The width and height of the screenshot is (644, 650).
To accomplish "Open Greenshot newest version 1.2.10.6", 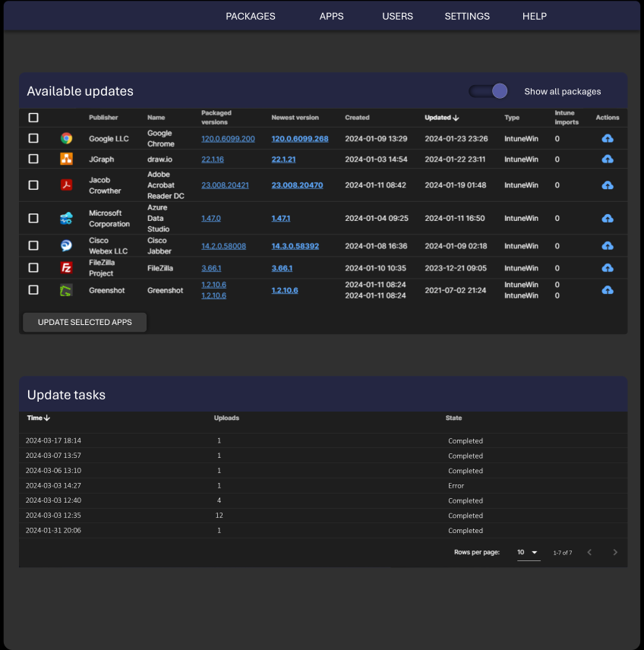I will coord(285,291).
